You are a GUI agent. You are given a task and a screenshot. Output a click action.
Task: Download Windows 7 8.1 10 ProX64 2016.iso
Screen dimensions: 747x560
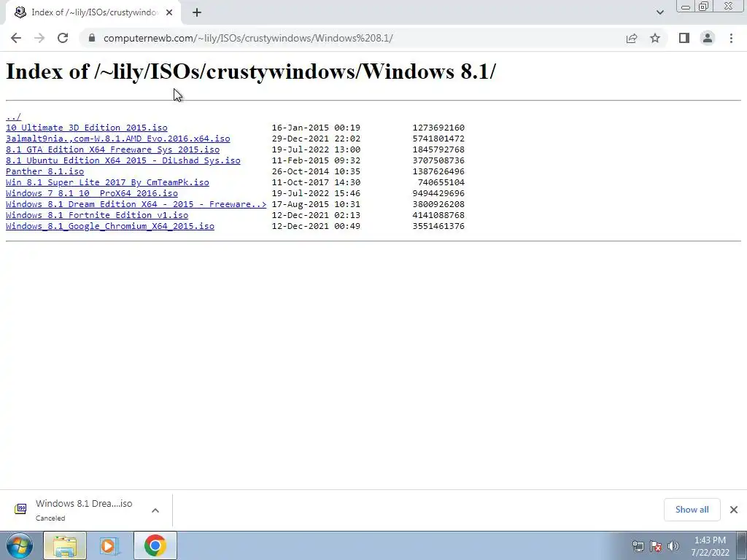pos(91,193)
